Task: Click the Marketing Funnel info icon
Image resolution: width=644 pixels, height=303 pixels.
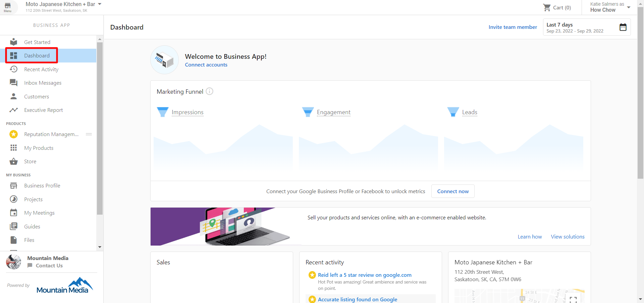Action: 210,91
